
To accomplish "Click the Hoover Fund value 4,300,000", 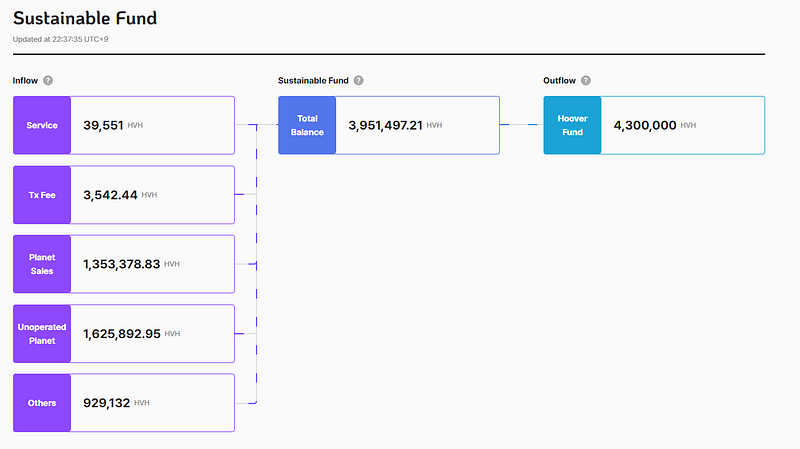I will [645, 126].
